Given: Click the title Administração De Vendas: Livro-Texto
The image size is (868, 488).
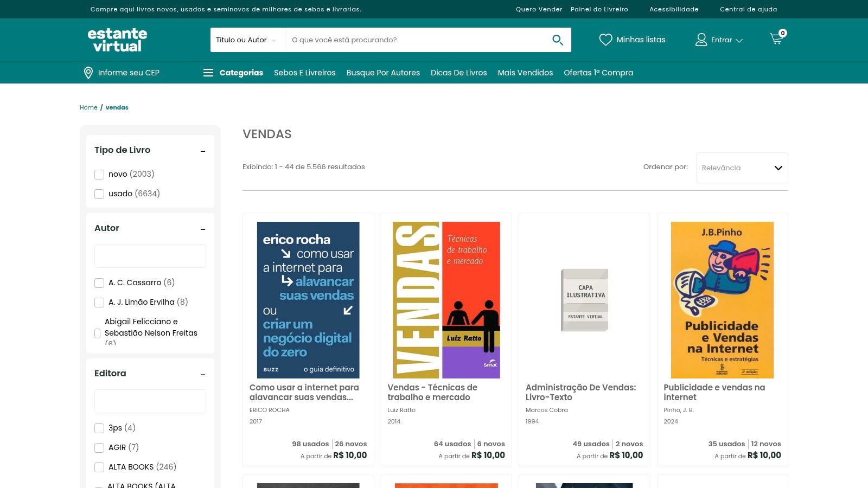Looking at the screenshot, I should point(580,393).
